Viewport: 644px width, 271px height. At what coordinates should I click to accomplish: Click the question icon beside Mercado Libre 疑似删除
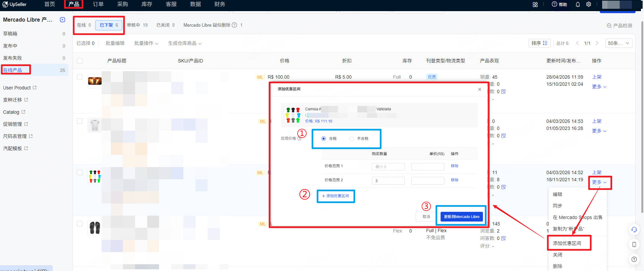click(234, 25)
